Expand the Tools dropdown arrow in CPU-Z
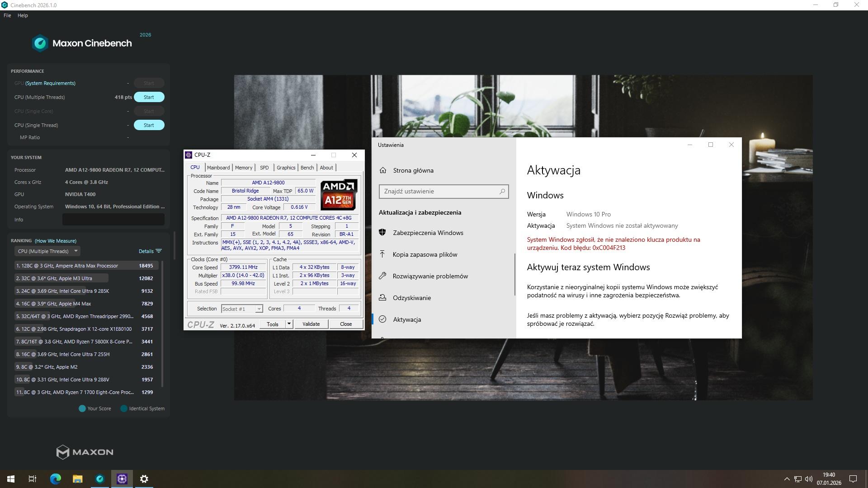The height and width of the screenshot is (488, 868). (x=289, y=324)
